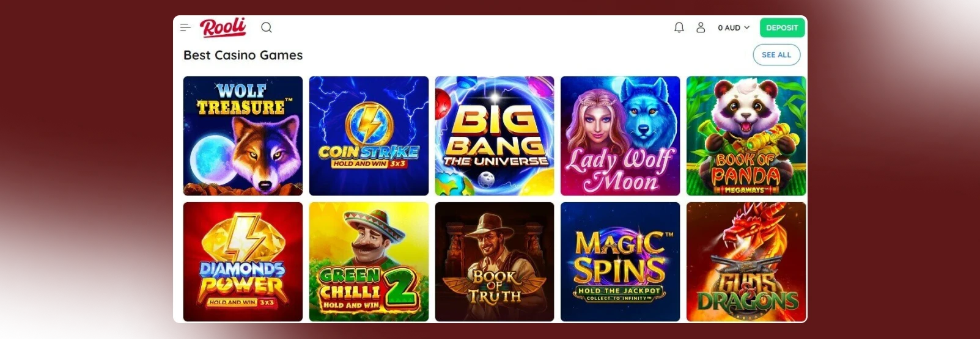Open the Wolf Treasure game

tap(243, 136)
